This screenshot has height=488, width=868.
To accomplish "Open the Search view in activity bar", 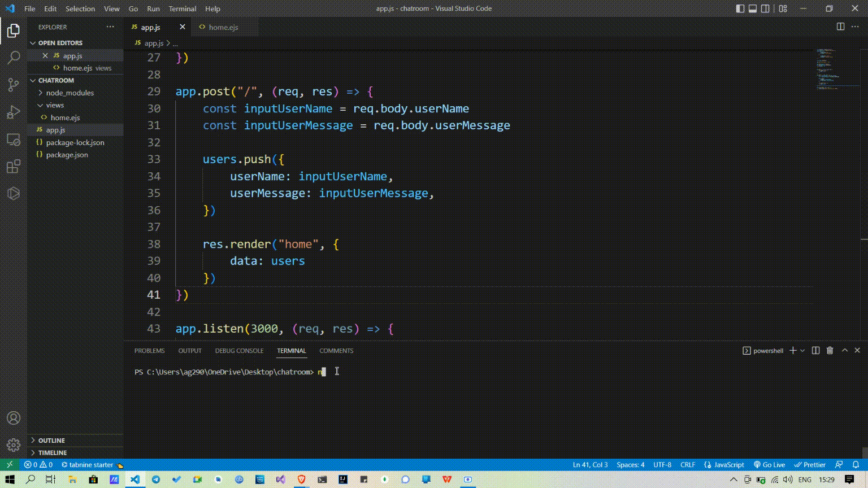I will point(14,58).
